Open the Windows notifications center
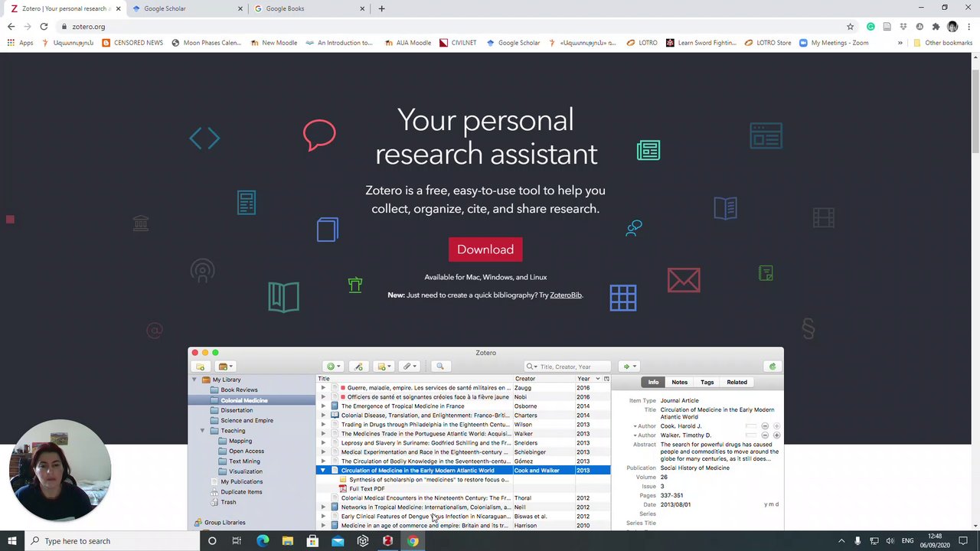The image size is (980, 551). coord(963,541)
